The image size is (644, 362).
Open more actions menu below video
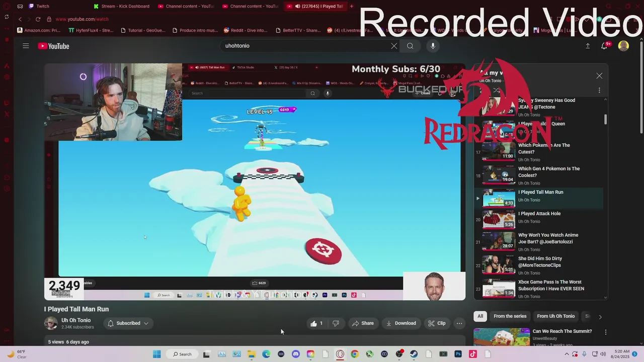tap(459, 323)
